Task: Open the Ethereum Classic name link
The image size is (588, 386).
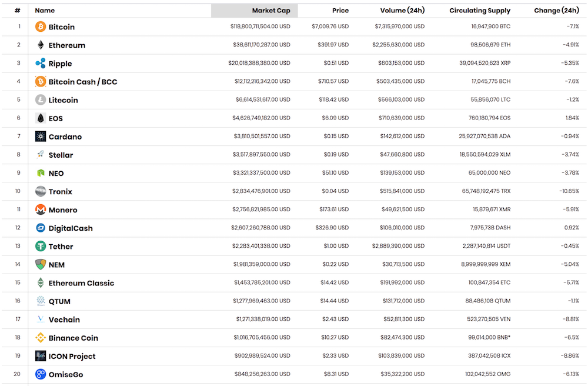Action: coord(81,283)
